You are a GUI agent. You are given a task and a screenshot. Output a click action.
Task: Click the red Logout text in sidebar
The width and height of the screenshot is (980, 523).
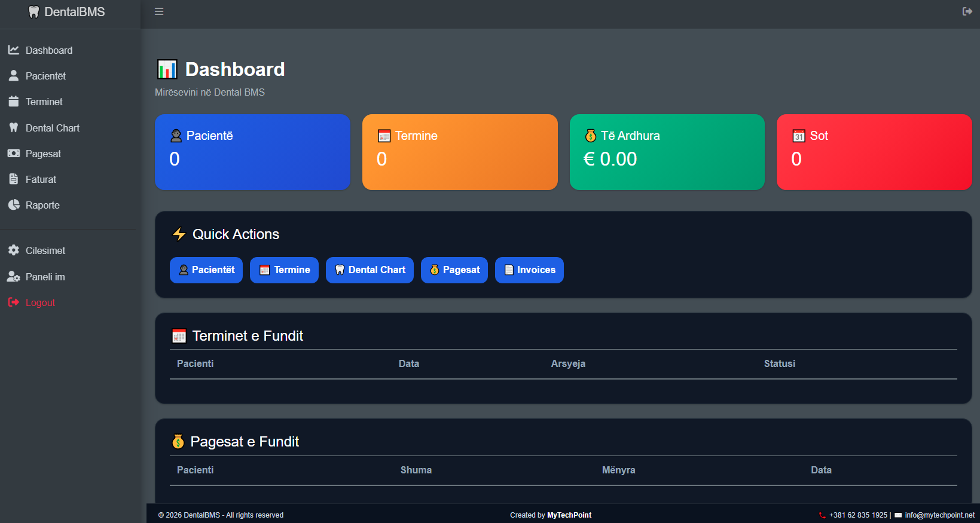point(40,302)
